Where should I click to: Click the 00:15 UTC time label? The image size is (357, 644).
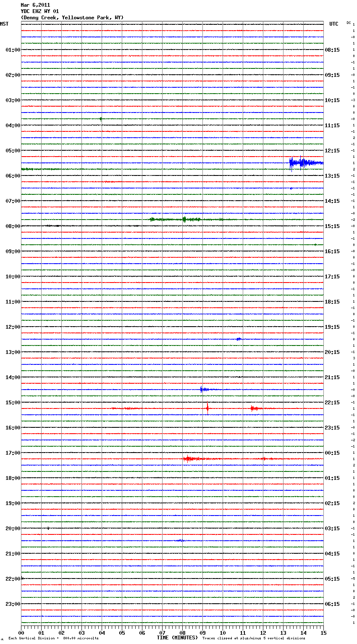coord(332,453)
